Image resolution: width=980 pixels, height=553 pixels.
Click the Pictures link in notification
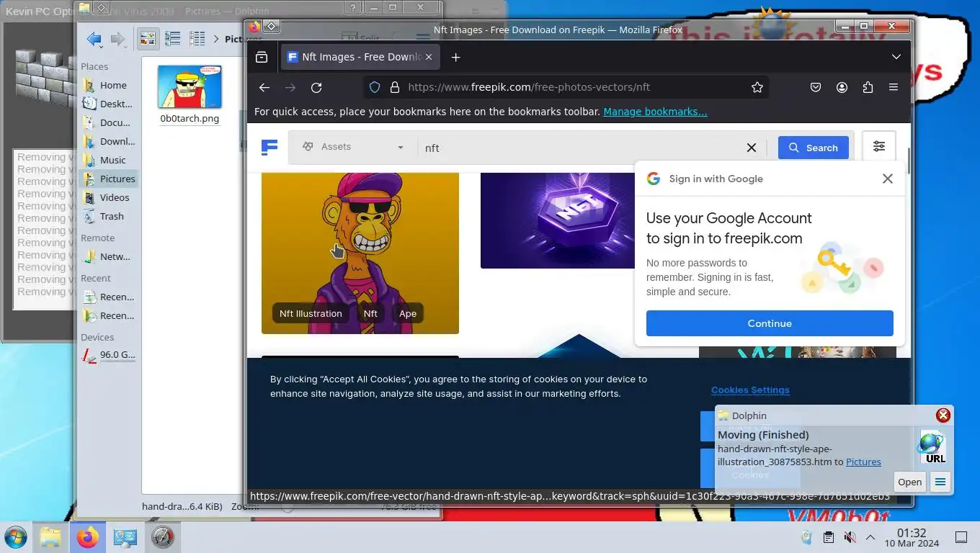point(863,462)
